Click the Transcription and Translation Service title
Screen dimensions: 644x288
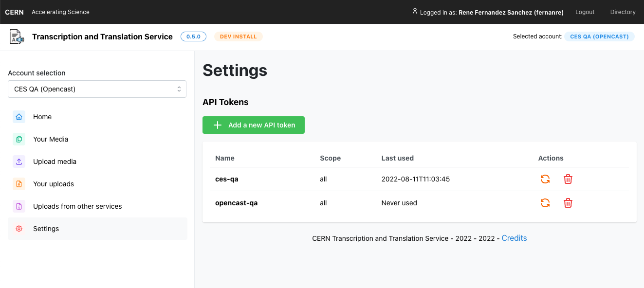[x=102, y=36]
